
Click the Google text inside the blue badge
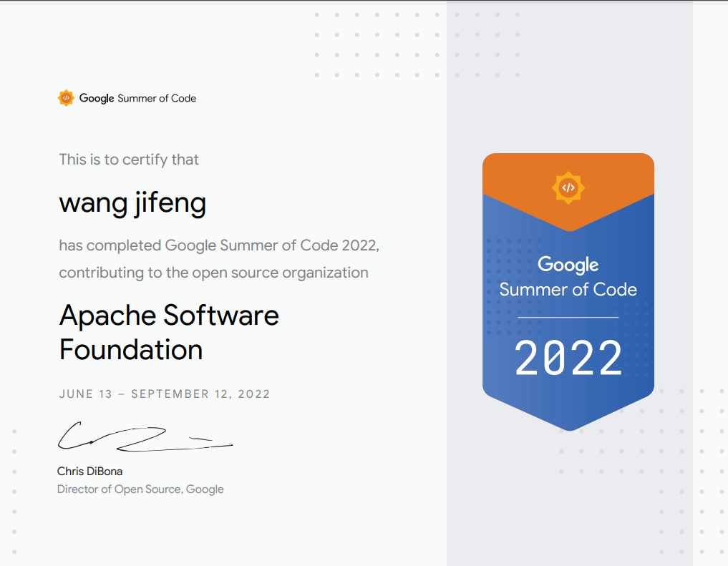tap(568, 265)
